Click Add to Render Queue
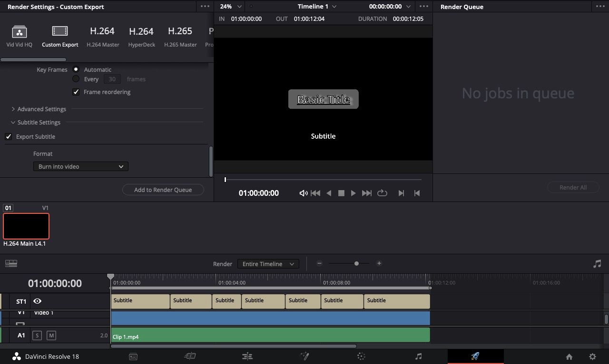This screenshot has width=609, height=364. [163, 190]
